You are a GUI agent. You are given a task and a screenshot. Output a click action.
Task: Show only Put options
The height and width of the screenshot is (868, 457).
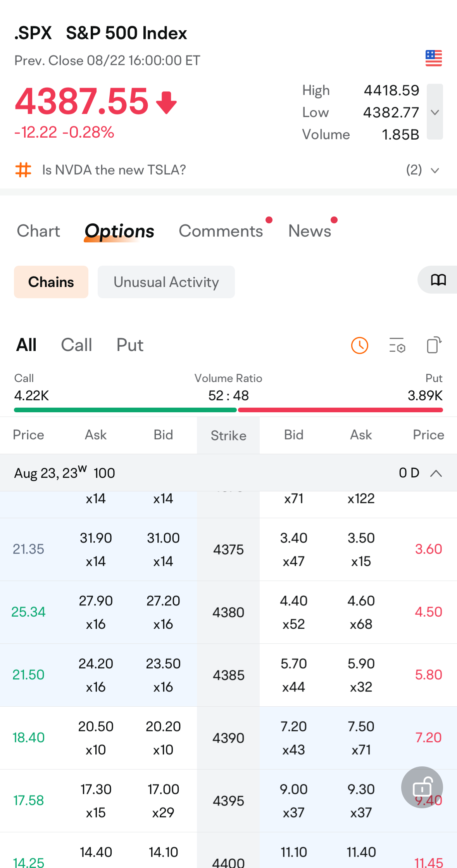(x=130, y=345)
